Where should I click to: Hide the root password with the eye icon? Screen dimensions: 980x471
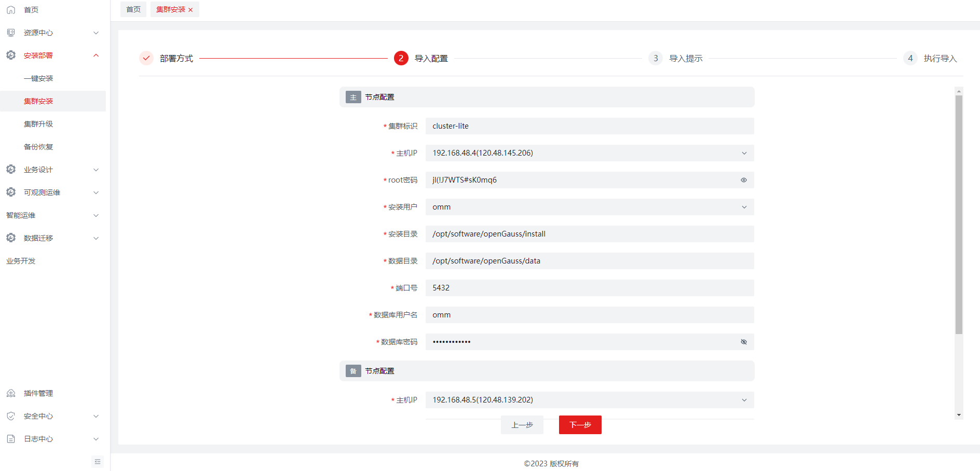[743, 180]
